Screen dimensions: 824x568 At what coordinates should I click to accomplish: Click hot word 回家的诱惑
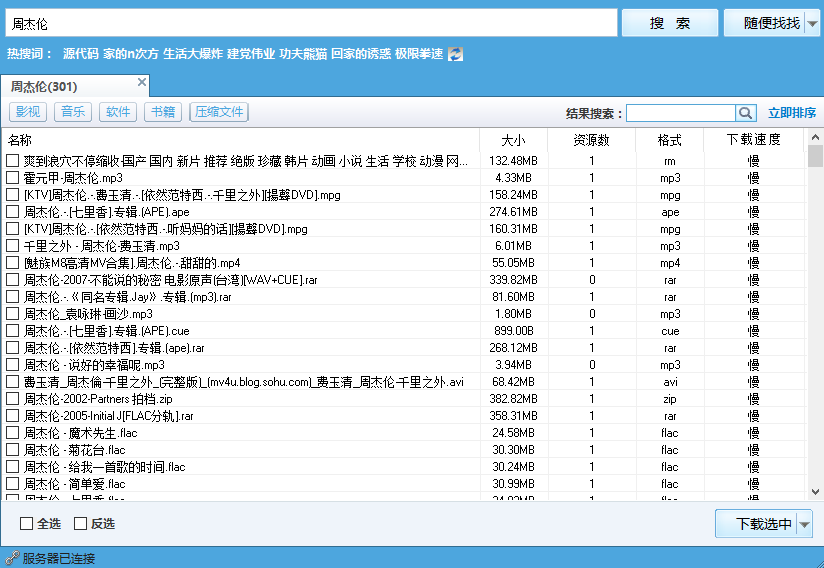point(361,54)
